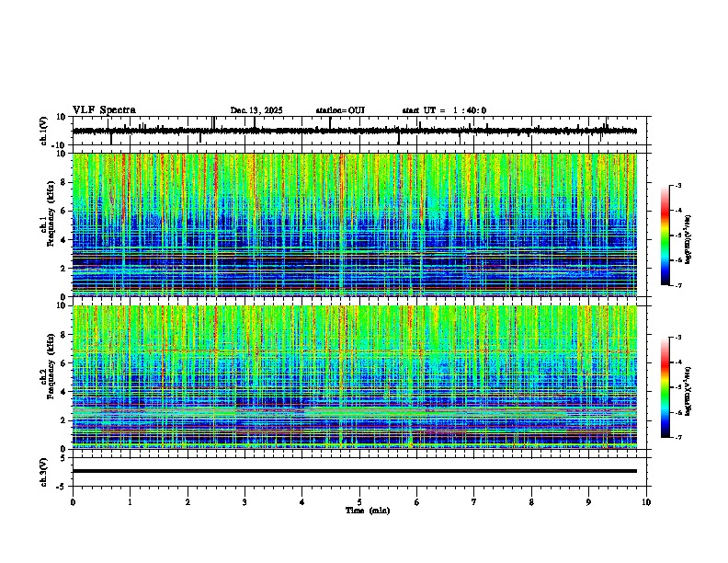Click the "VLF Spectra" plot title
Viewport: 728px width, 563px height.
point(104,110)
